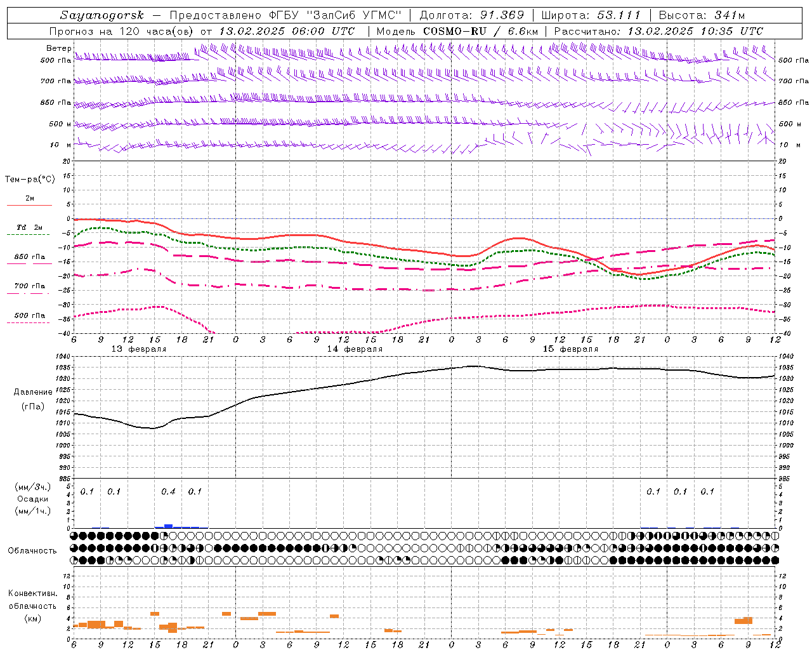812x650 pixels.
Task: Click 'Модель COSMO-RU / 6.6км' text
Action: 457,31
